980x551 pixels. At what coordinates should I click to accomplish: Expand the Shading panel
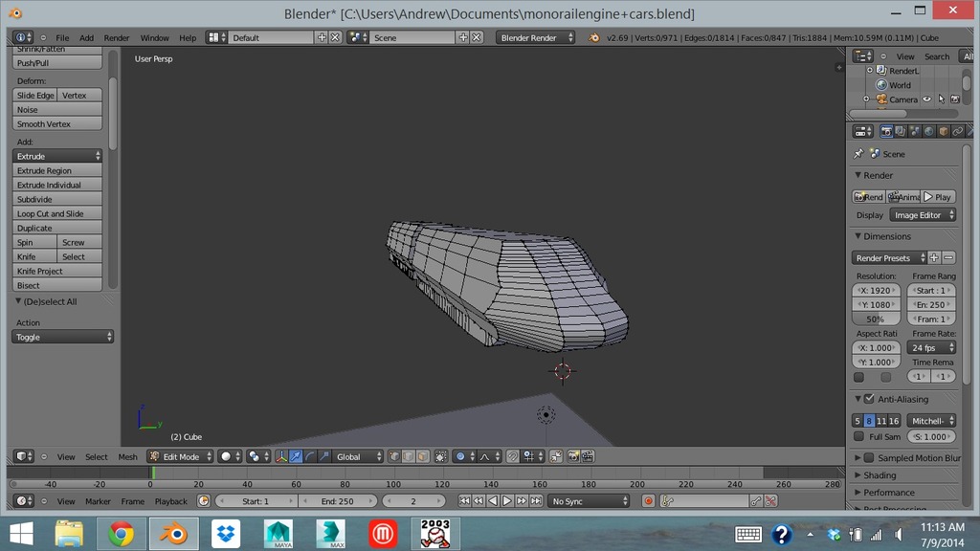pos(858,475)
